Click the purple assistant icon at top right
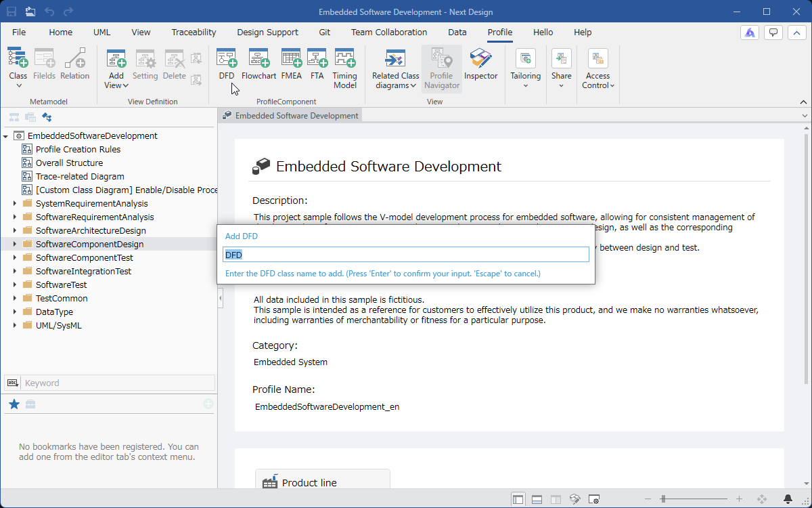Screen dimensions: 812x508 (750, 33)
